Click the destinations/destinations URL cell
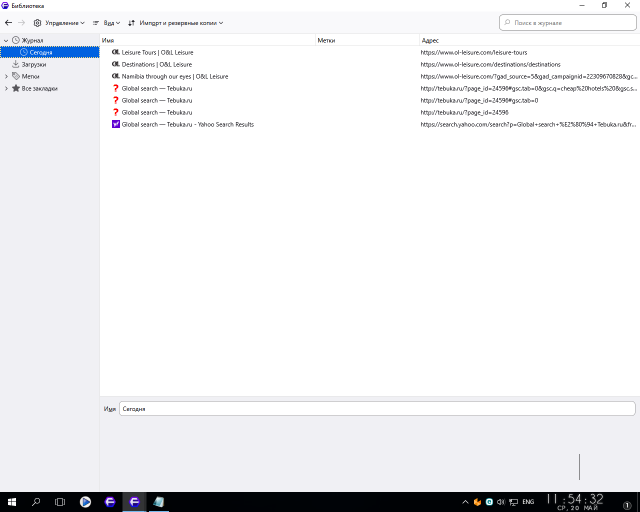Viewport: 640px width, 512px height. 490,65
